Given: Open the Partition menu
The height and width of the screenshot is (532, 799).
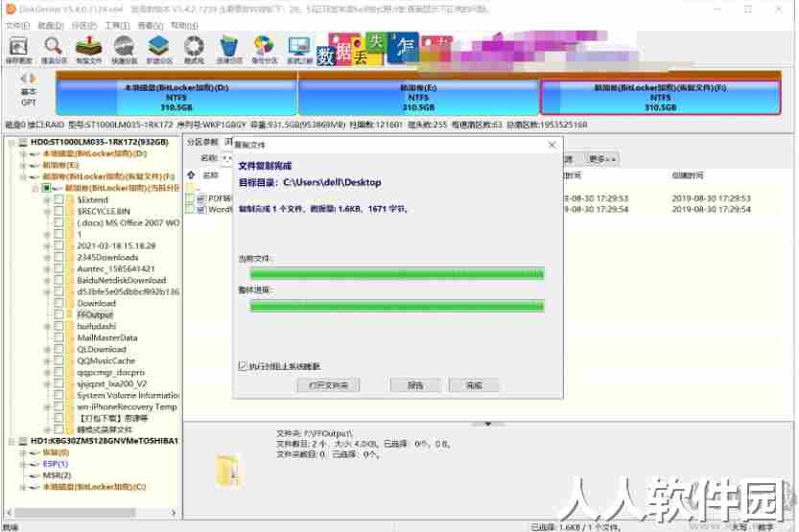Looking at the screenshot, I should click(x=83, y=25).
